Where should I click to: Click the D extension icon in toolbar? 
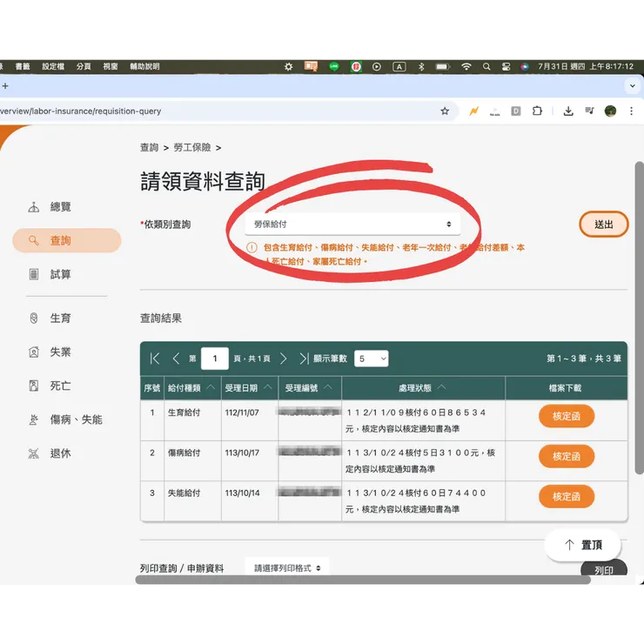(x=516, y=111)
